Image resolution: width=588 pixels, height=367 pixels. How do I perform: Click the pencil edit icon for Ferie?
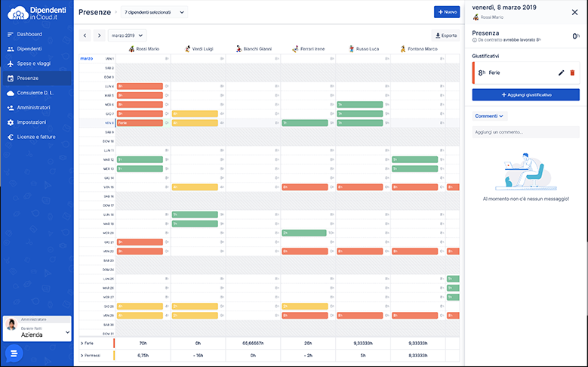click(561, 72)
